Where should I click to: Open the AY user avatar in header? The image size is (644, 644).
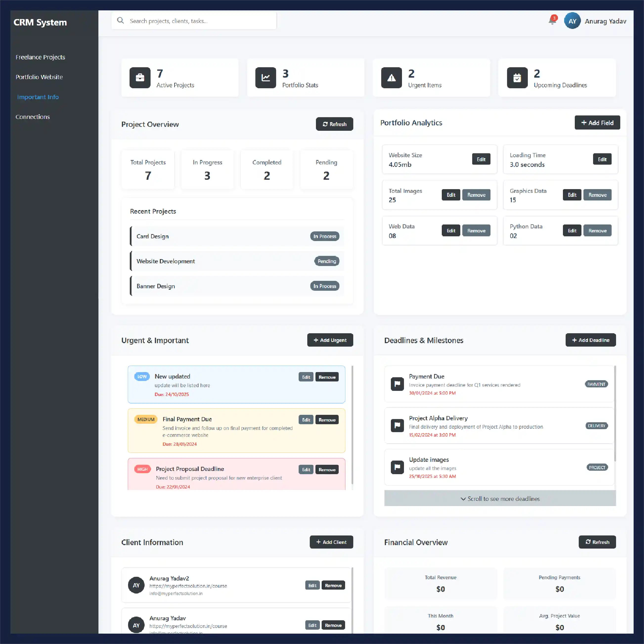(572, 21)
